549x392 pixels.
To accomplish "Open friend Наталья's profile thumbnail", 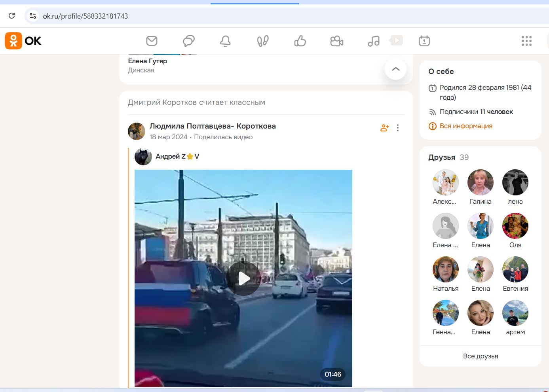I will pos(445,269).
